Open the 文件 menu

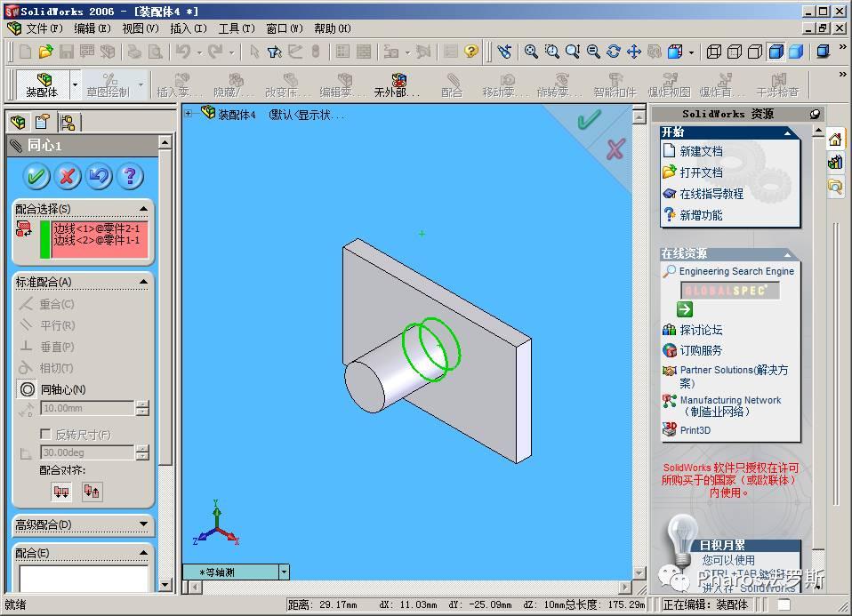pyautogui.click(x=44, y=28)
